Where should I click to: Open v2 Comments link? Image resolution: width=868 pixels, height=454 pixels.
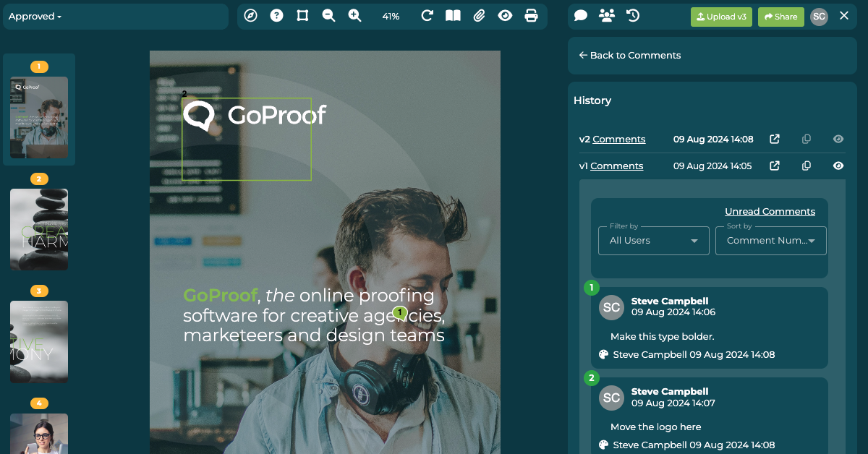click(618, 139)
